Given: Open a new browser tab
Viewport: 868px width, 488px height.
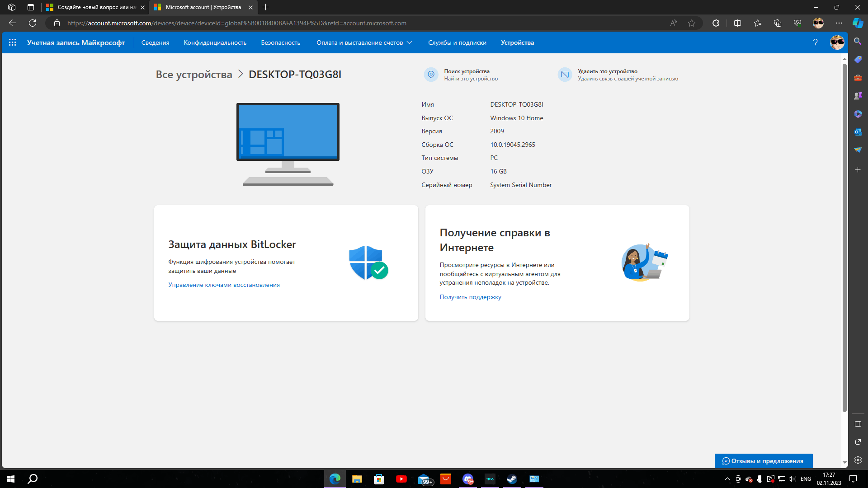Looking at the screenshot, I should (x=266, y=7).
